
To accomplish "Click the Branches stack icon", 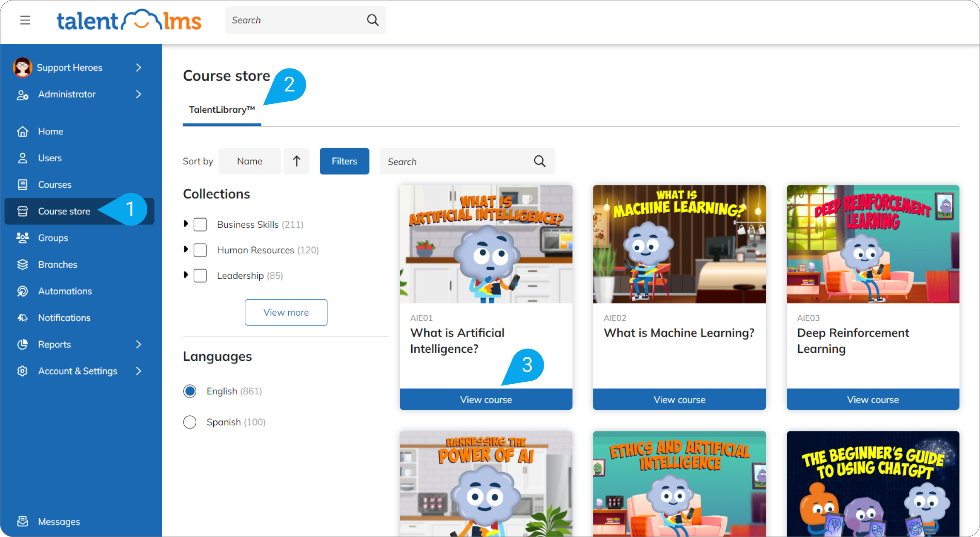I will (x=23, y=264).
